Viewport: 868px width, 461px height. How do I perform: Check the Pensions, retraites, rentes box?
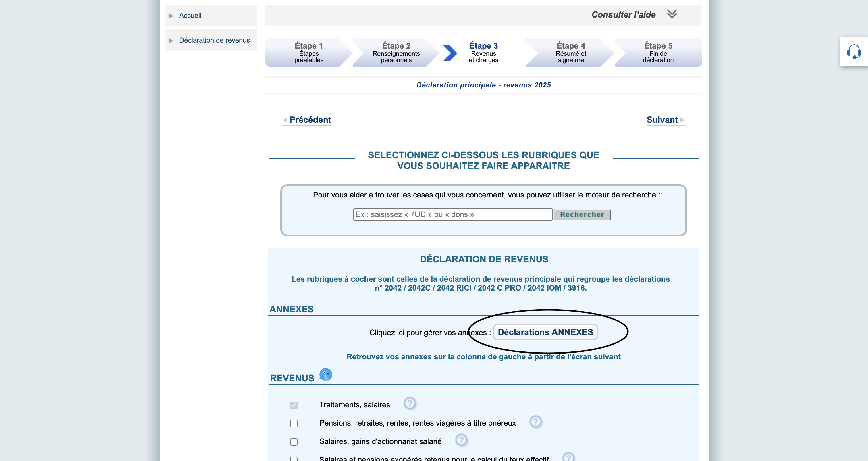click(294, 424)
